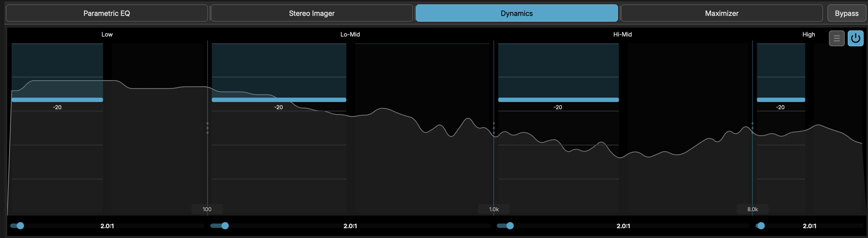Open the Dynamics options list menu icon

tap(836, 38)
